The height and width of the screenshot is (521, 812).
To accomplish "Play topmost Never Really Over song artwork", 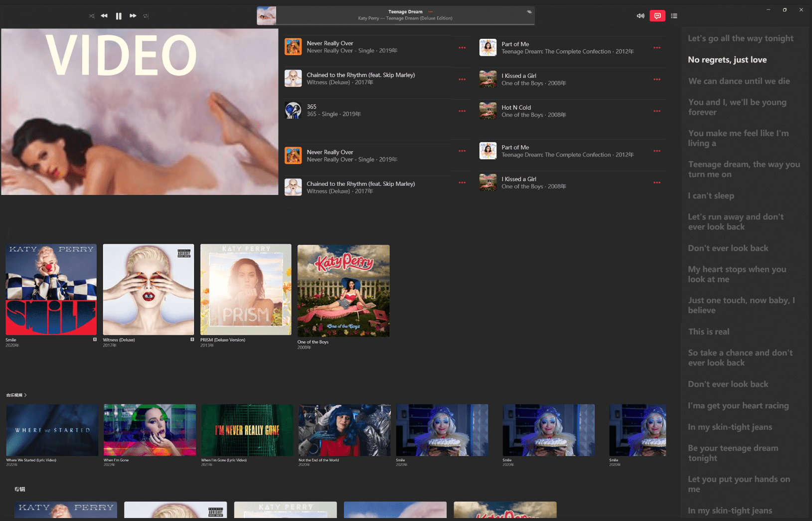I will point(293,47).
